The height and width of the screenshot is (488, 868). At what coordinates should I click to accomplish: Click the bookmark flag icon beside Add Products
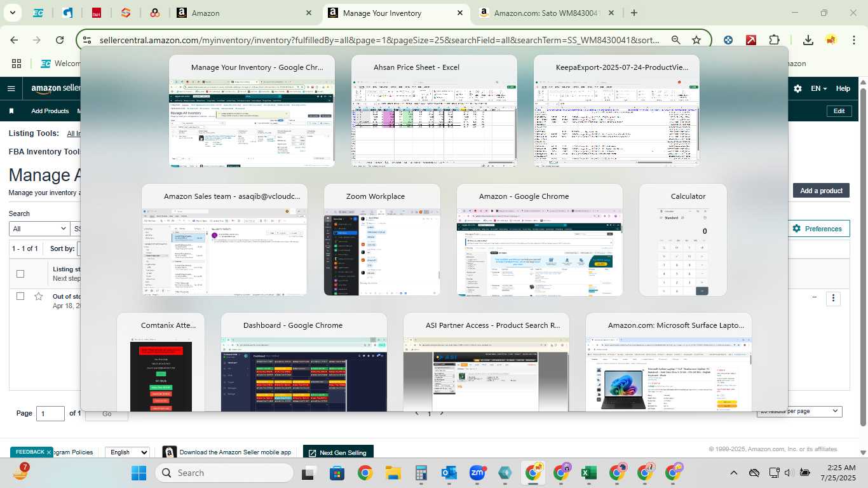(11, 111)
